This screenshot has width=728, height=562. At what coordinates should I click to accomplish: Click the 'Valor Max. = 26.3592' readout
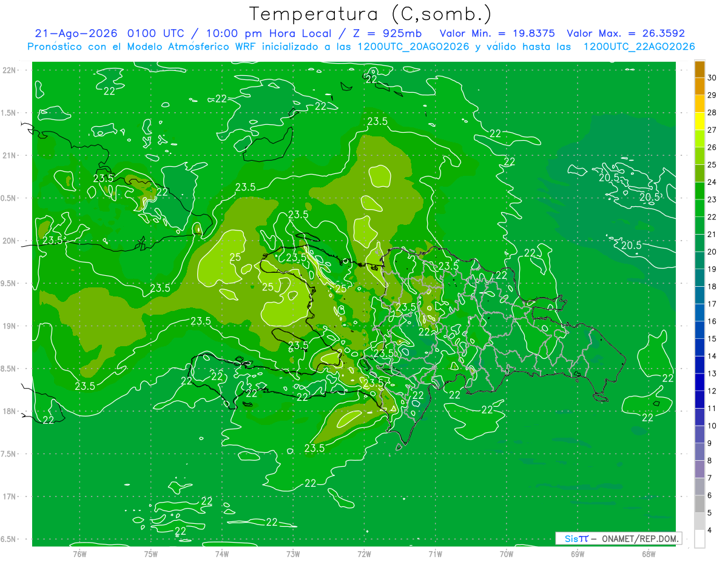click(x=625, y=33)
